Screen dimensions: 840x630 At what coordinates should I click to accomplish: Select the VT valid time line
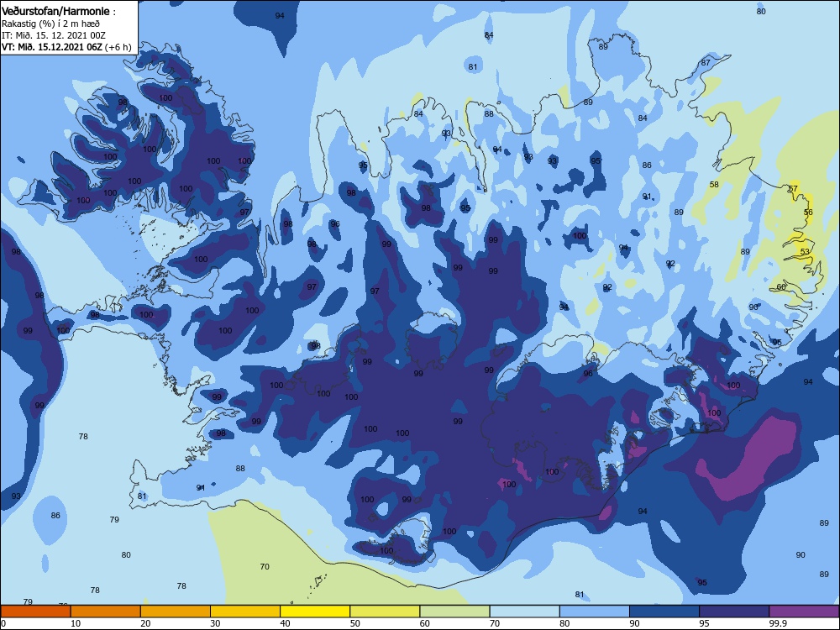(66, 47)
